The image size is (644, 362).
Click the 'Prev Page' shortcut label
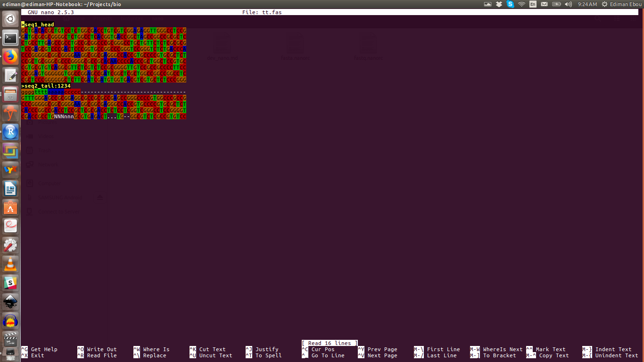tap(382, 349)
